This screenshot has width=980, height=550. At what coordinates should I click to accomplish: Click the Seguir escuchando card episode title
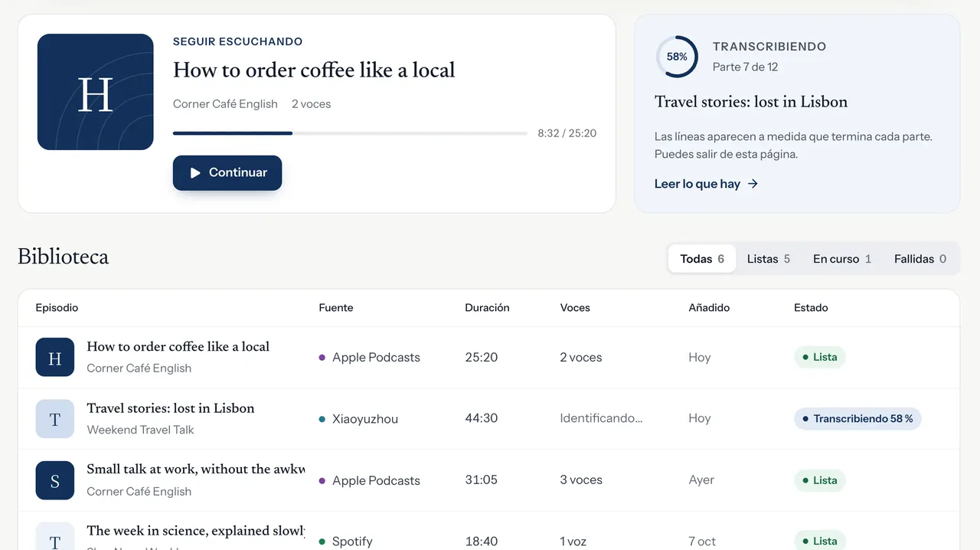click(x=314, y=70)
